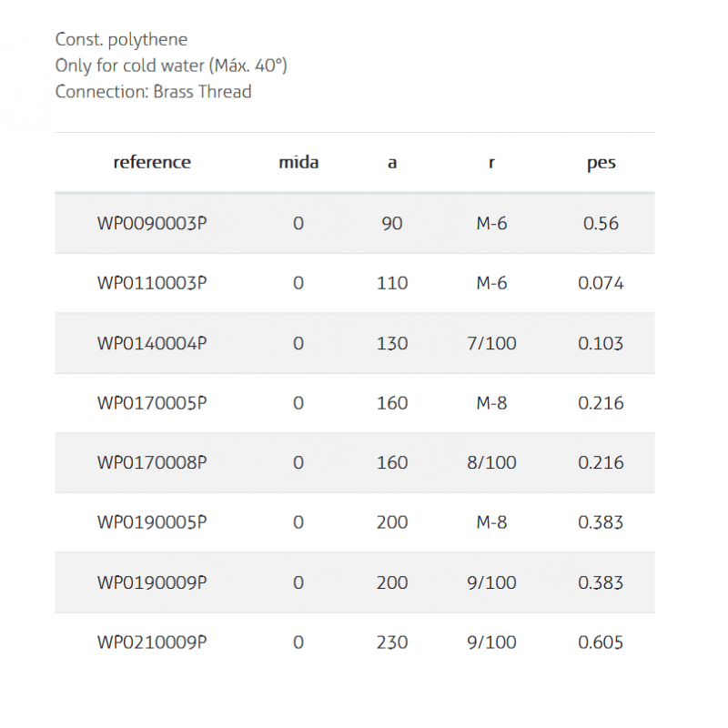728x728 pixels.
Task: Click the 8/100 thread value cell
Action: [x=491, y=462]
